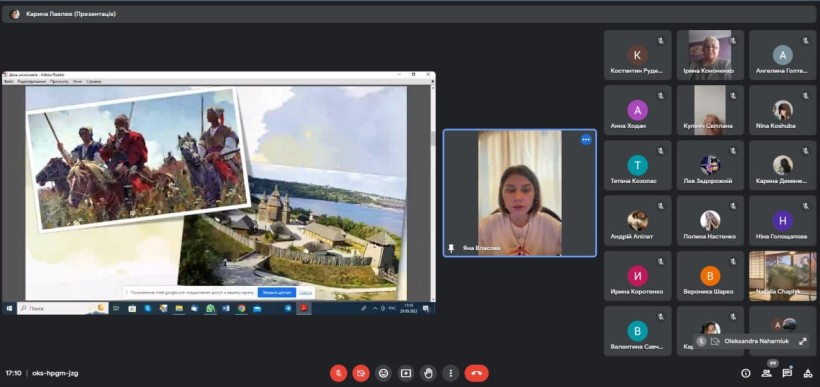Screen dimensions: 820x387
Task: Click the Ірина Кононенко participant tile
Action: [x=710, y=55]
